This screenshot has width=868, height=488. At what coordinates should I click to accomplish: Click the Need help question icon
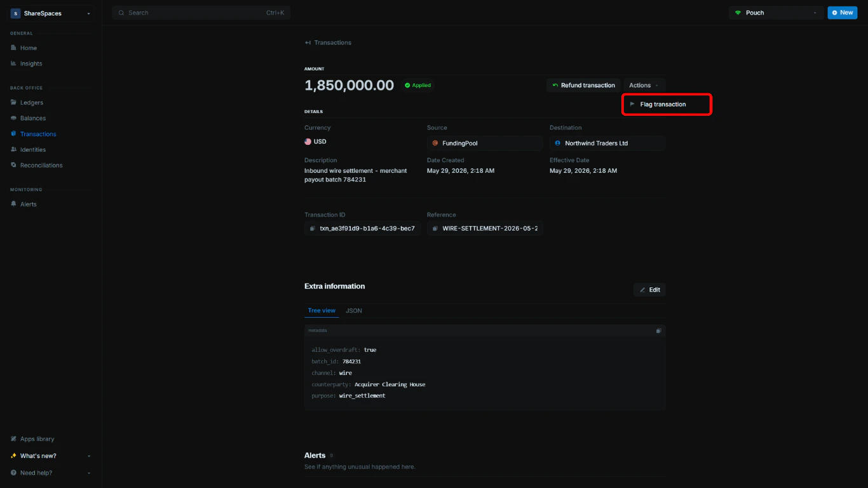(x=14, y=473)
